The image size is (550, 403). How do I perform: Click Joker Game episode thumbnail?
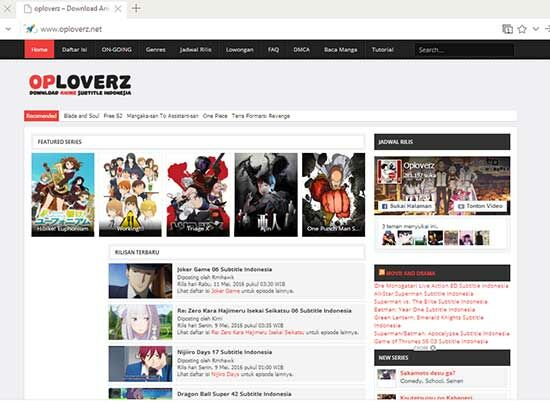[140, 281]
